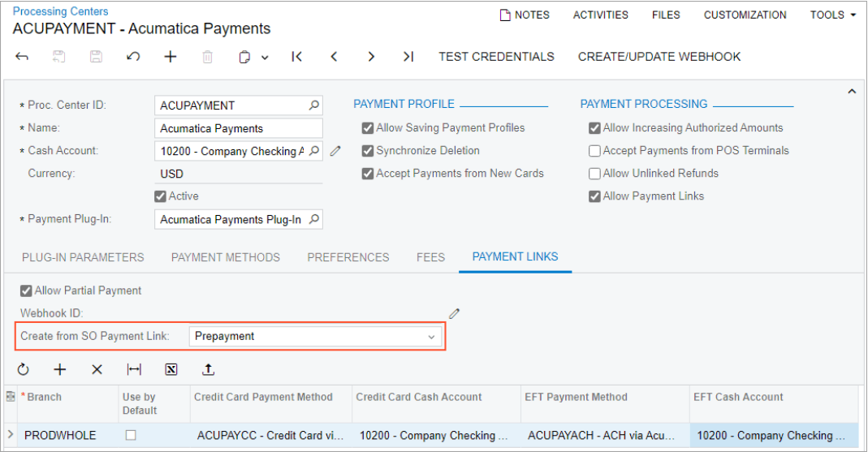Check Use by Default for PRODWHOLE
The image size is (868, 452).
131,436
